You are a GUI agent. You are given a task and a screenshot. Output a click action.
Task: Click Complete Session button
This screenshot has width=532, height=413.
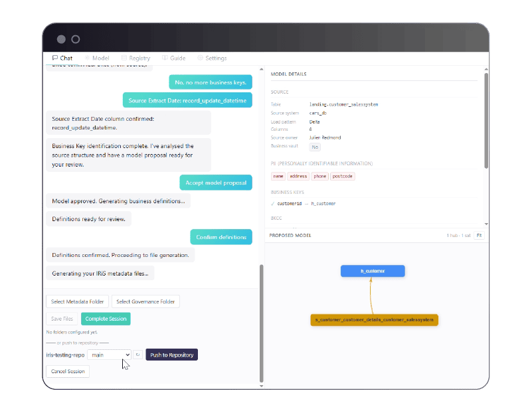click(106, 319)
